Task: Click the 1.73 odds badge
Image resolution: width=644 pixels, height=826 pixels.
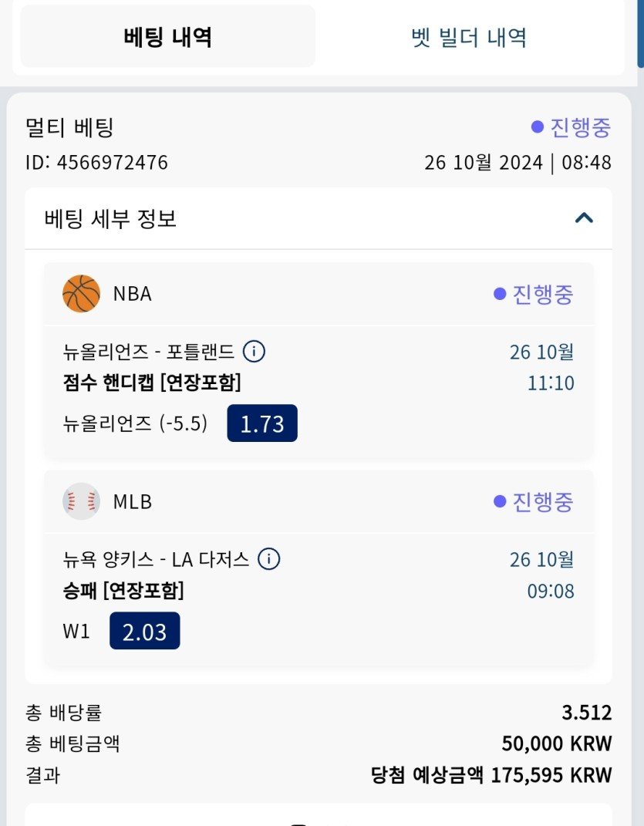Action: tap(262, 423)
